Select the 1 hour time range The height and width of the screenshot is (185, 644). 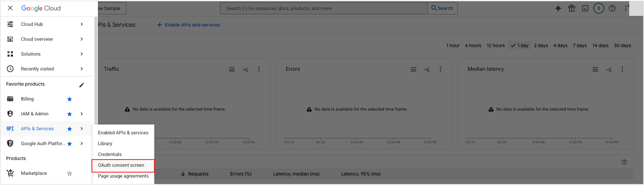click(453, 46)
